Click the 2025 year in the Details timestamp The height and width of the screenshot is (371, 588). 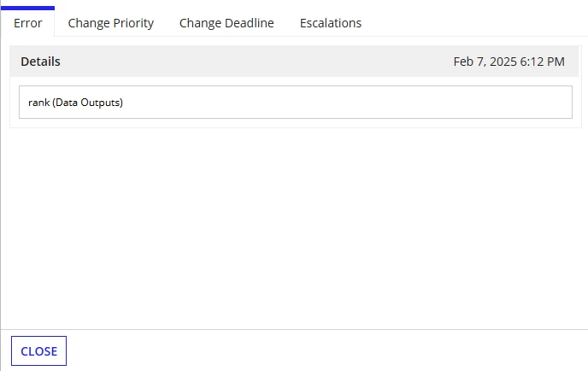pos(503,62)
